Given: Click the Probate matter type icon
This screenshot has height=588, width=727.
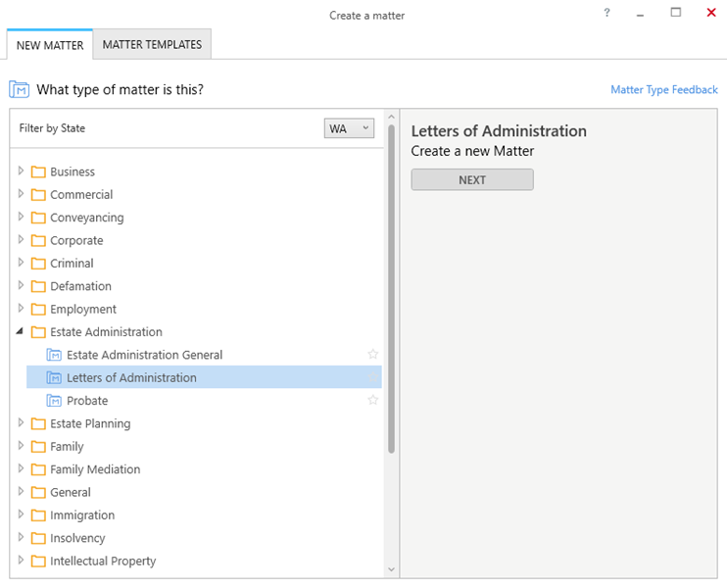Looking at the screenshot, I should (54, 400).
